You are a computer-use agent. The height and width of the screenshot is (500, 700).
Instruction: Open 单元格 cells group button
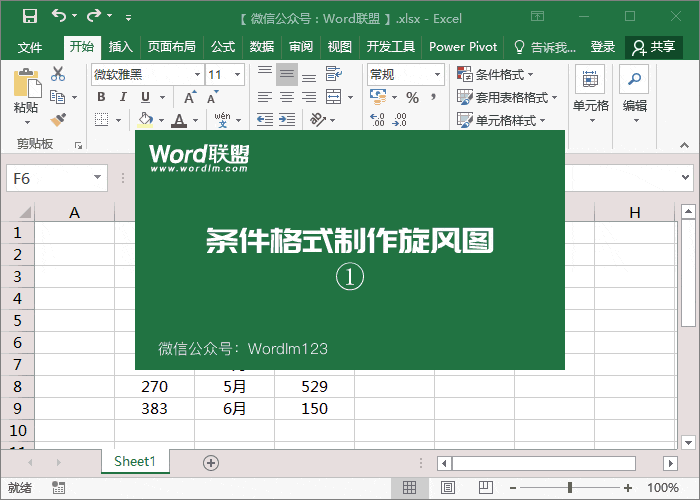click(x=591, y=95)
